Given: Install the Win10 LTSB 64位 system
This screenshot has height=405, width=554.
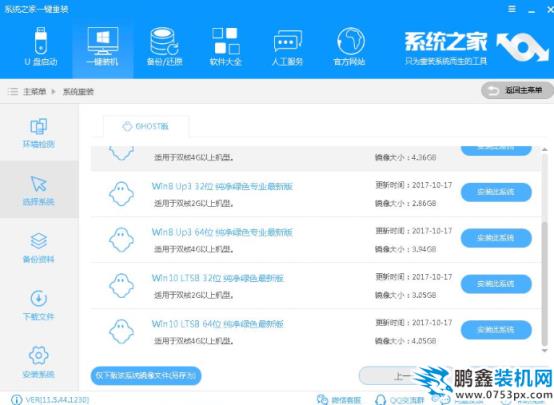Looking at the screenshot, I should point(496,330).
